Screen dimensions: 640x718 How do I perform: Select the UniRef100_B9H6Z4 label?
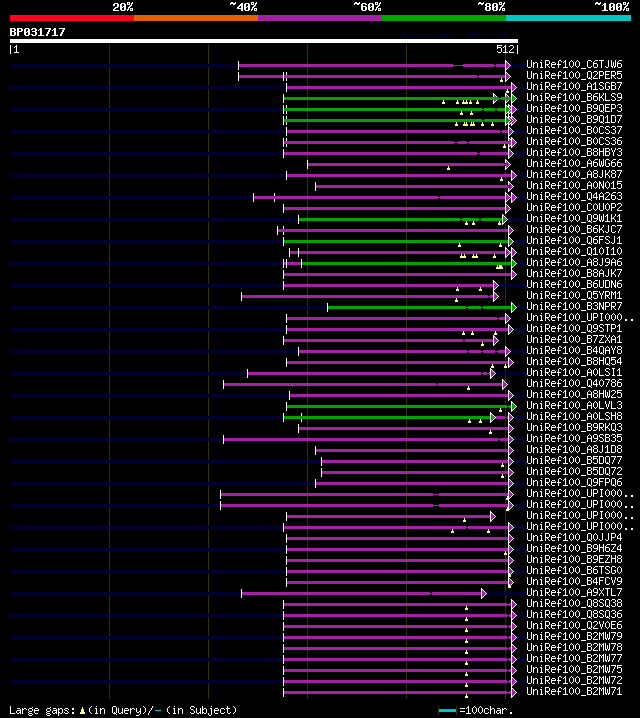(574, 548)
